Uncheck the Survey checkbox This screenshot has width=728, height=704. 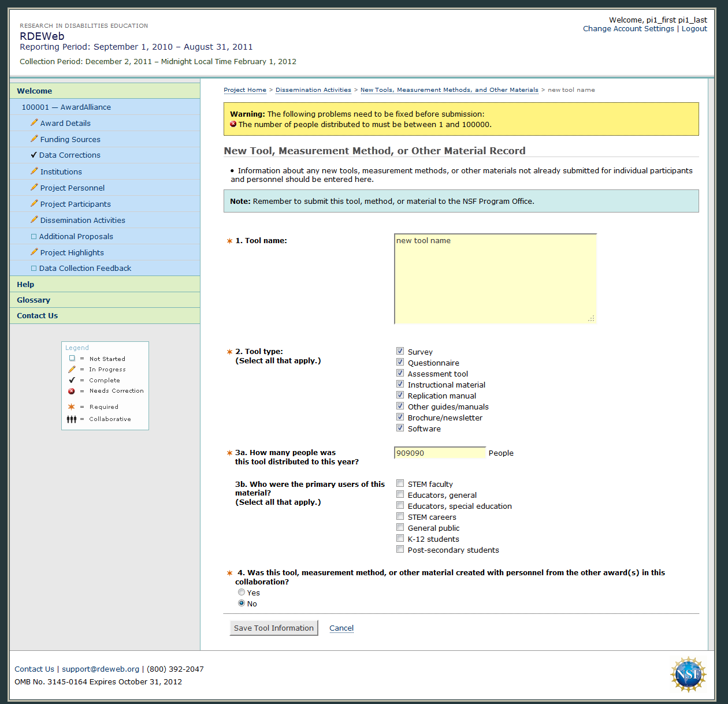coord(400,351)
